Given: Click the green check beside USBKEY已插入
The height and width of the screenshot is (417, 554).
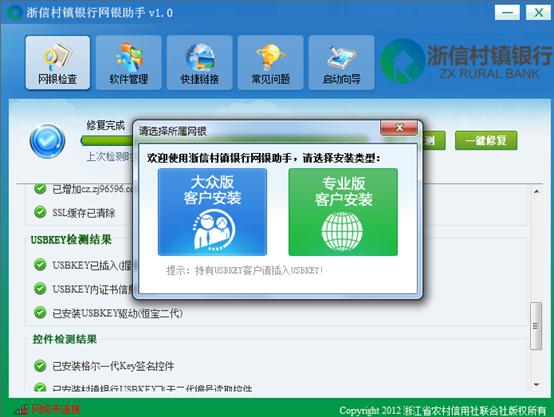Looking at the screenshot, I should (x=40, y=265).
